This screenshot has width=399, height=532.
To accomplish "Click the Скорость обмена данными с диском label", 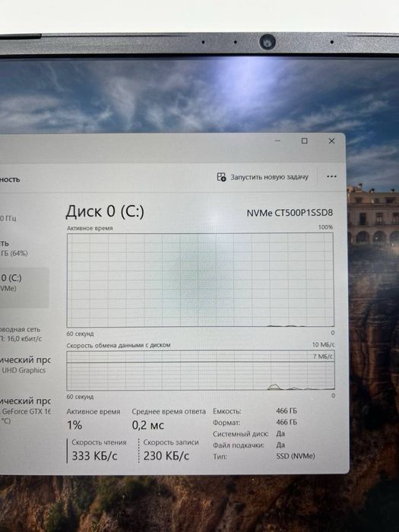I will (119, 345).
